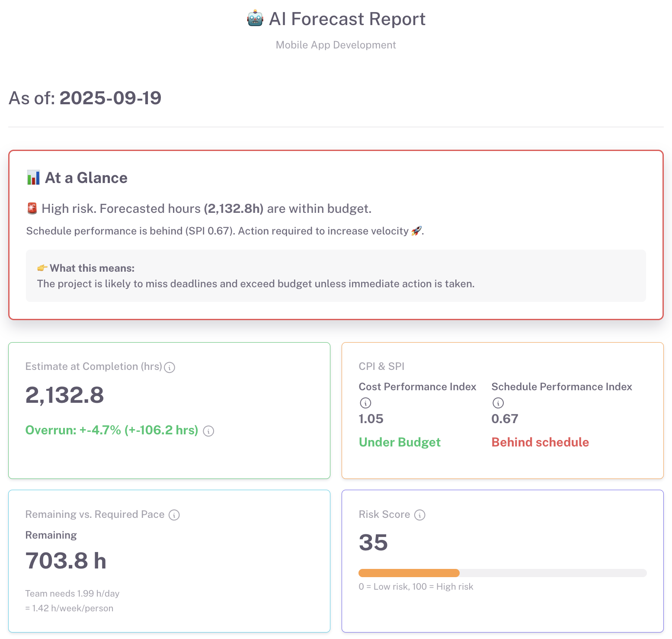Click the What this means explanation text
The height and width of the screenshot is (639, 672).
point(256,284)
